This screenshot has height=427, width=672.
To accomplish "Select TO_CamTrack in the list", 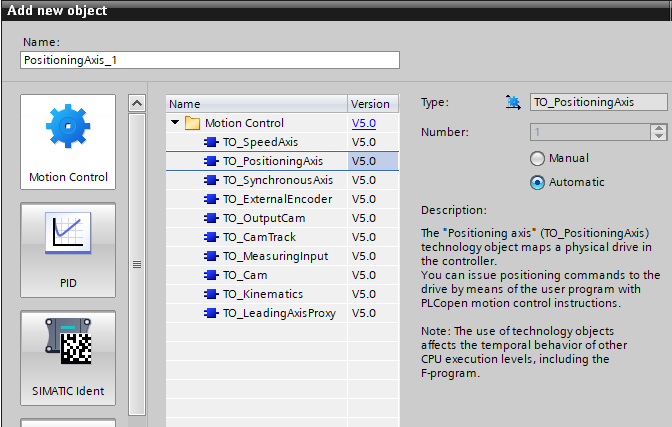I will click(x=259, y=237).
